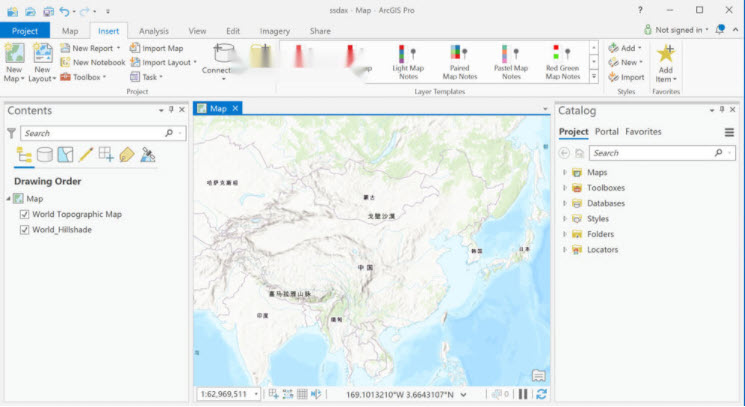
Task: Open the Catalog panel hamburger menu
Action: (x=729, y=132)
